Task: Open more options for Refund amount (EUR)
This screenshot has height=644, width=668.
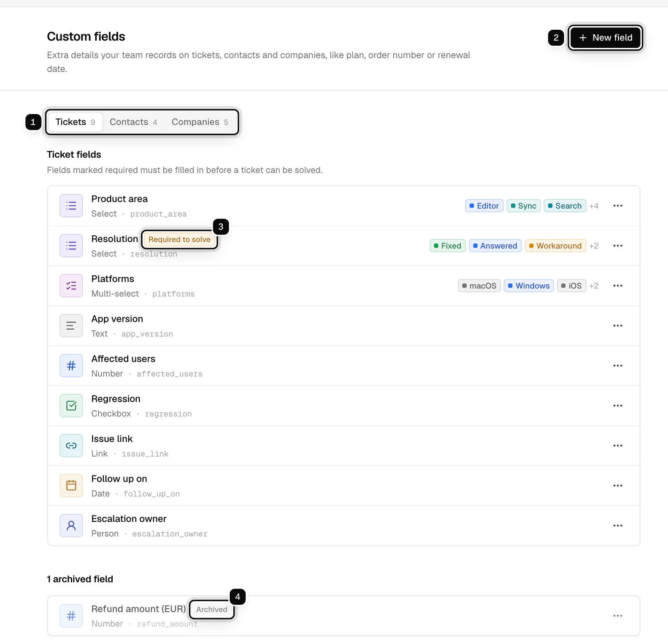Action: 618,616
